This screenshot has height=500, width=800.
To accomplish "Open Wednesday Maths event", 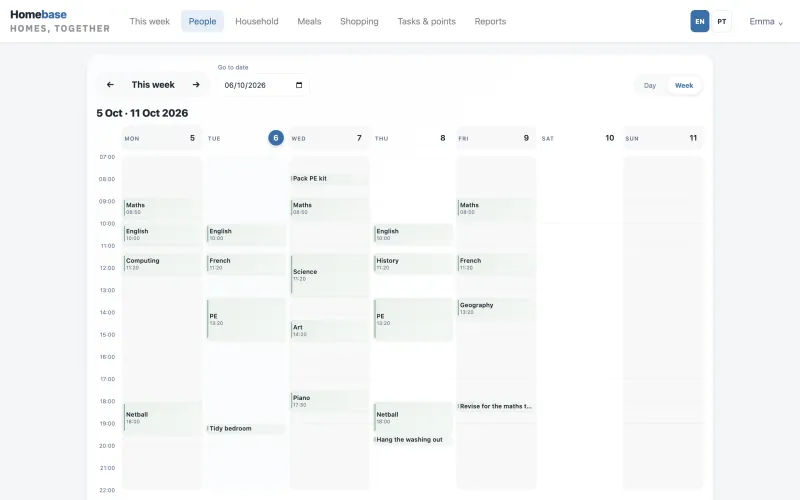I will click(x=329, y=208).
